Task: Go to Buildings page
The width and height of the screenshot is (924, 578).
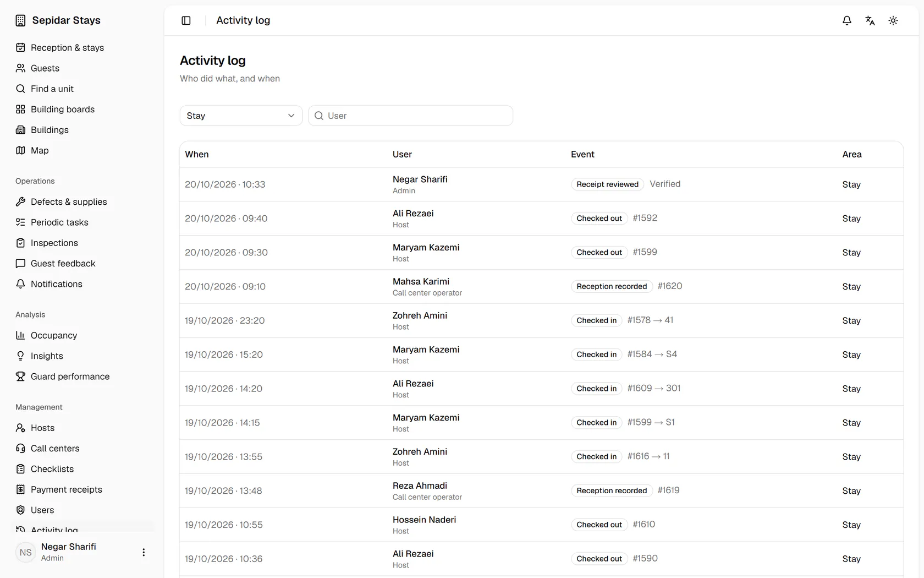Action: tap(82, 130)
